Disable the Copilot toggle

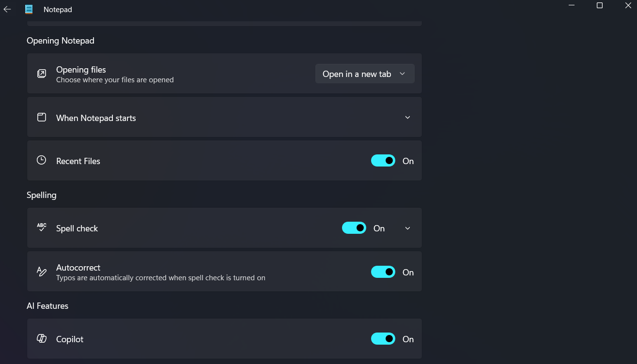pos(383,339)
